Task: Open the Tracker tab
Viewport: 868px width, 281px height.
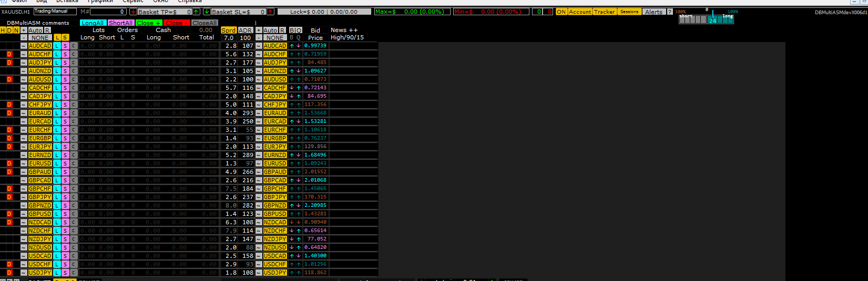Action: tap(605, 12)
